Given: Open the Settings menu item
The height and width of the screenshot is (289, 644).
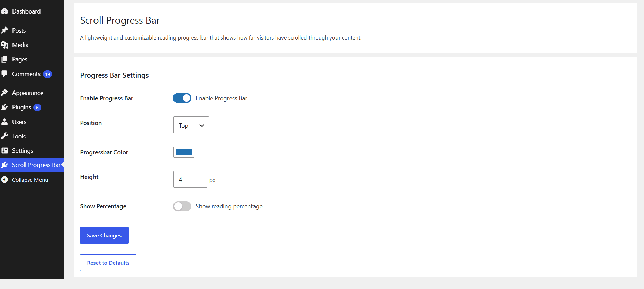Looking at the screenshot, I should [32, 151].
